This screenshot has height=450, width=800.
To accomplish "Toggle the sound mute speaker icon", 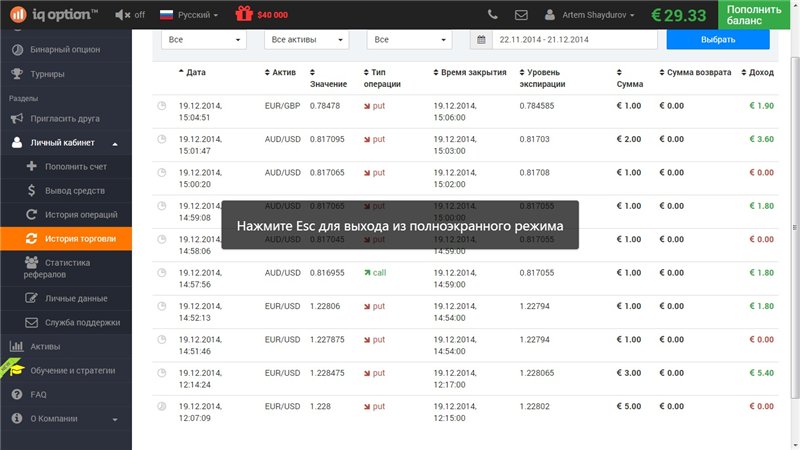I will pos(121,15).
